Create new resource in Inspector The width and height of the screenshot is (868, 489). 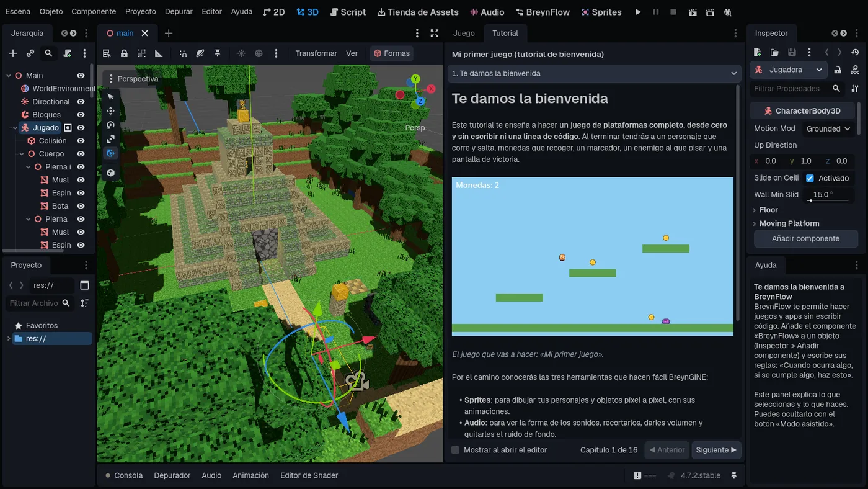coord(757,53)
